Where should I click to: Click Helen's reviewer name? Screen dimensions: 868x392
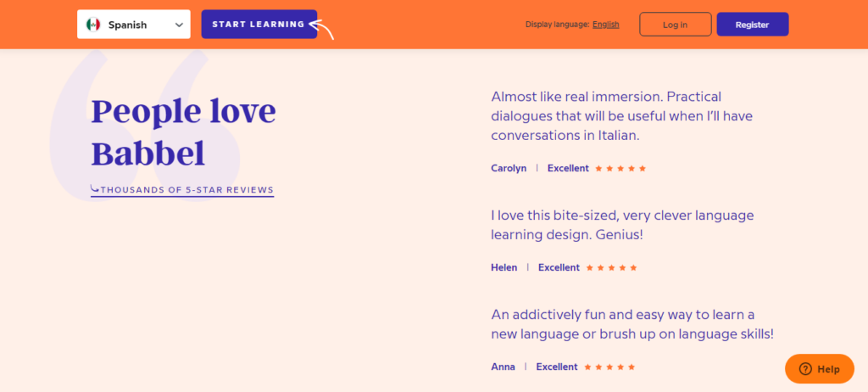504,268
